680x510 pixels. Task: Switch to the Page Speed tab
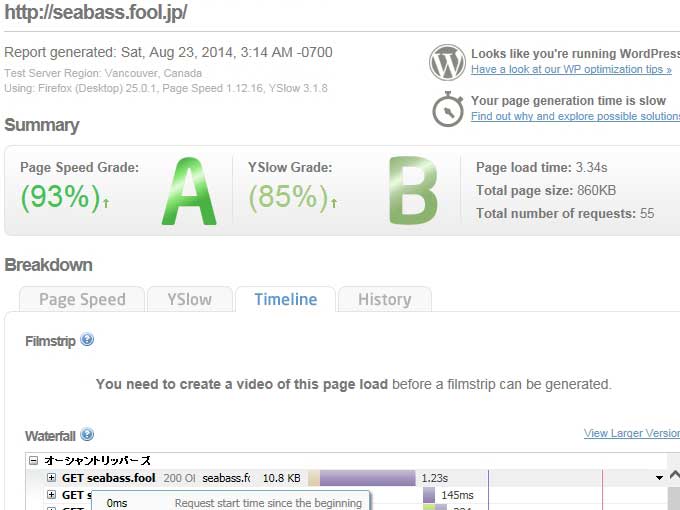pyautogui.click(x=82, y=299)
